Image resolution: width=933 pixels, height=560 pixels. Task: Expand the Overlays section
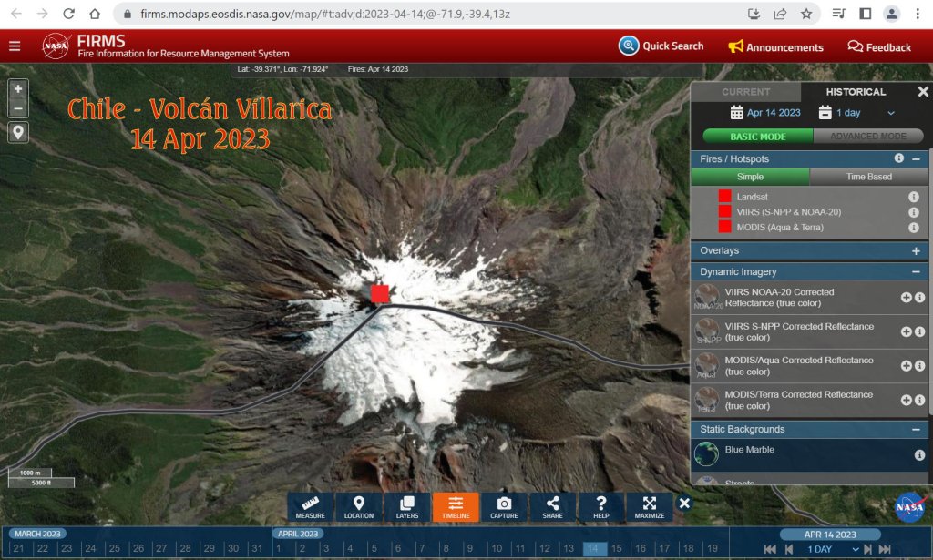(916, 250)
